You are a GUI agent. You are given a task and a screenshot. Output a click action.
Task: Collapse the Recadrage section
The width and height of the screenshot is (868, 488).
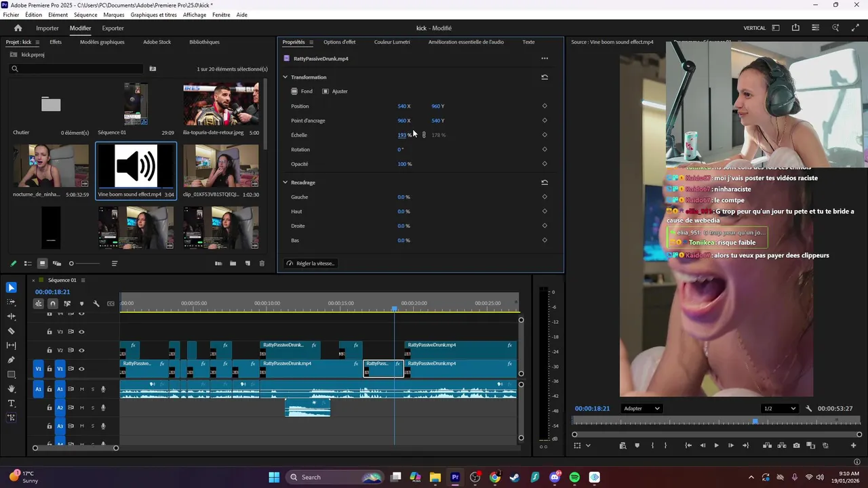click(x=285, y=182)
